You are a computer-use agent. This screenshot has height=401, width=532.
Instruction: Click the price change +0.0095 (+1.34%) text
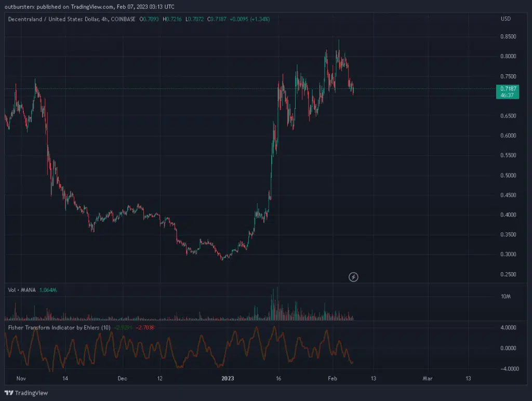coord(250,19)
